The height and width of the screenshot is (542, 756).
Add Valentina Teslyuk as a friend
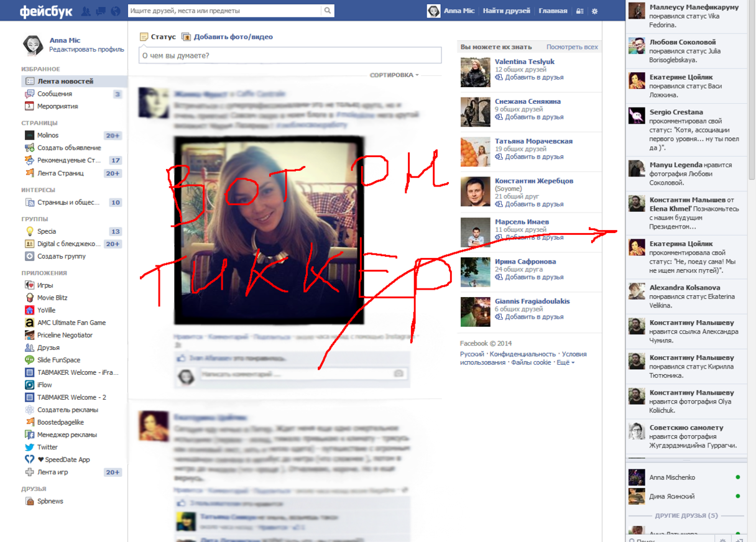pos(530,78)
